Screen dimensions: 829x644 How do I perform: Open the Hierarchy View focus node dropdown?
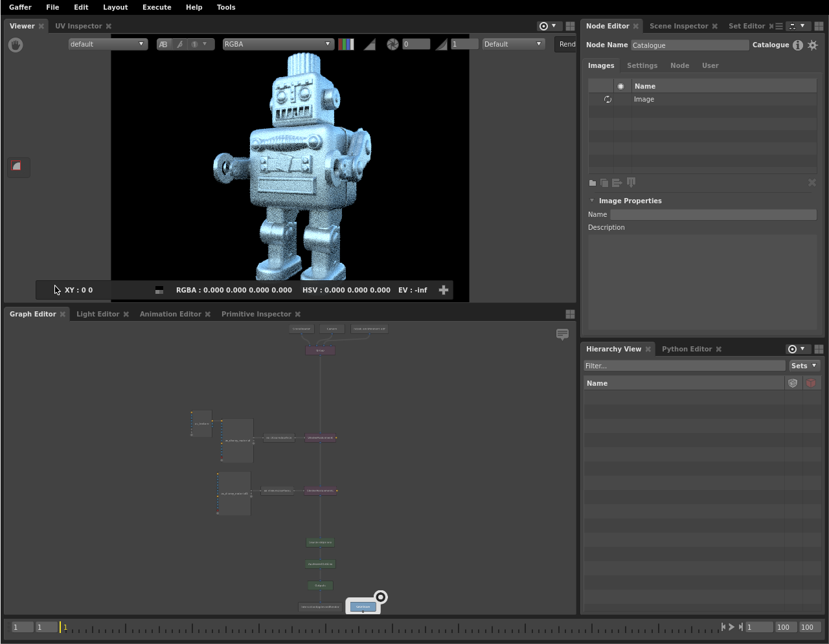coord(797,349)
